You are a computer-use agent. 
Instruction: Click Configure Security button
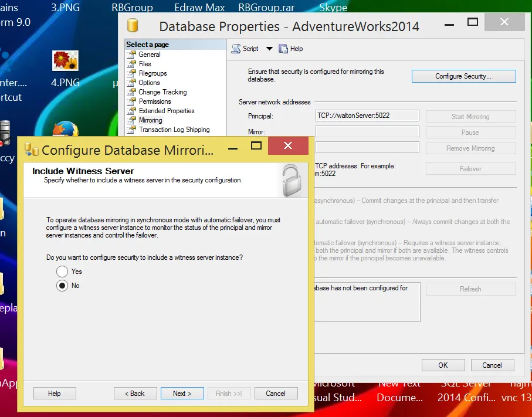point(463,76)
